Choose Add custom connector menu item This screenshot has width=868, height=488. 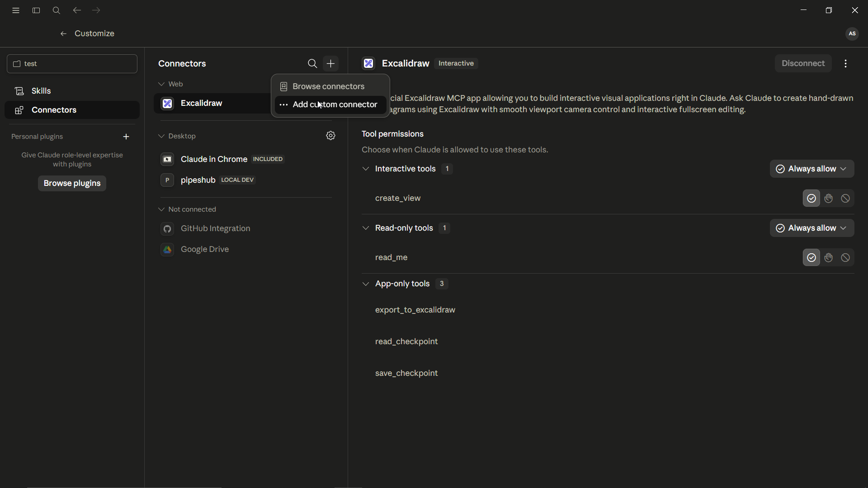(330, 104)
